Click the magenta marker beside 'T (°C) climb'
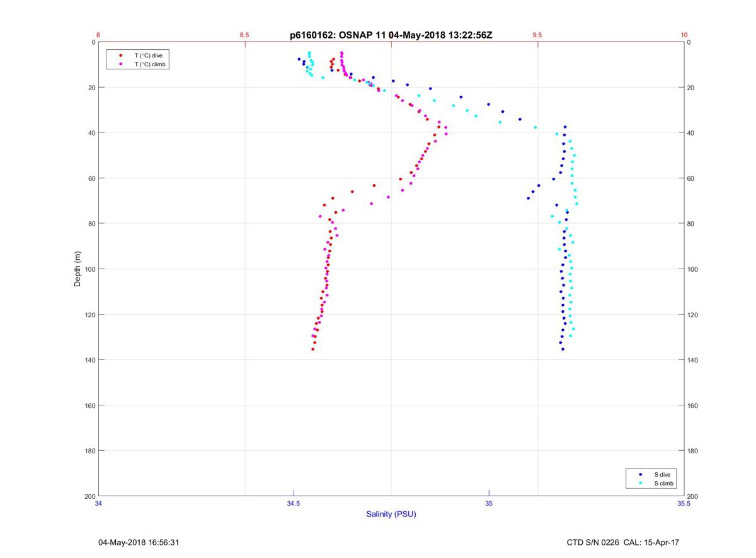This screenshot has height=558, width=756. click(120, 64)
